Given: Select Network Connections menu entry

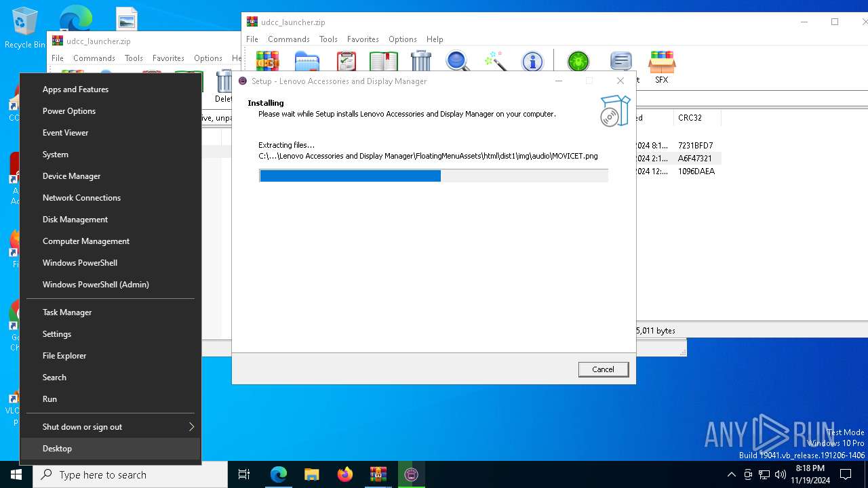Looking at the screenshot, I should tap(111, 197).
